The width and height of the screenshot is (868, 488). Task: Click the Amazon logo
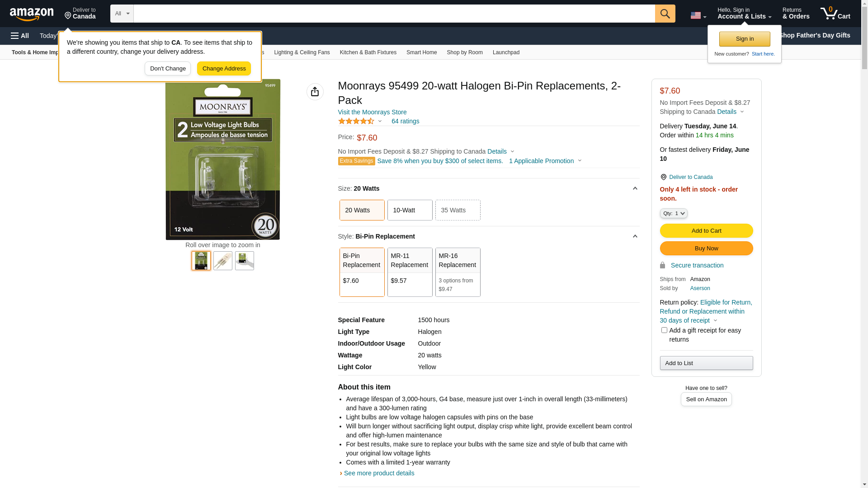click(32, 14)
